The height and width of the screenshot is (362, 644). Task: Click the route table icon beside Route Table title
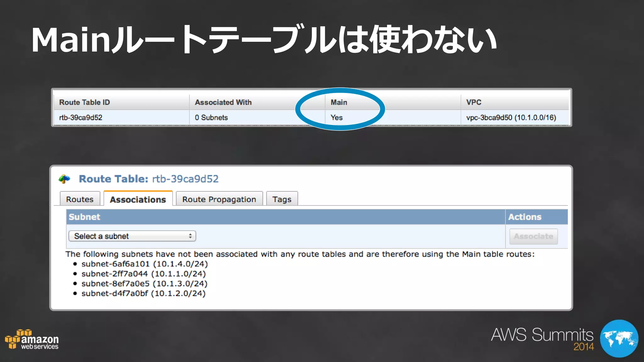64,179
